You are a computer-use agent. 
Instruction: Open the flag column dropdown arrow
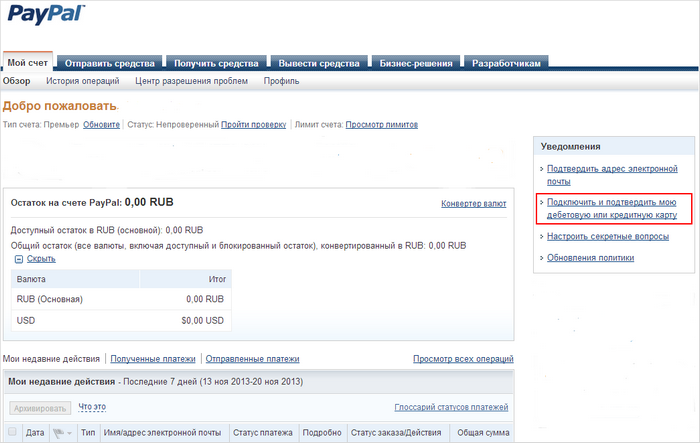pyautogui.click(x=69, y=433)
